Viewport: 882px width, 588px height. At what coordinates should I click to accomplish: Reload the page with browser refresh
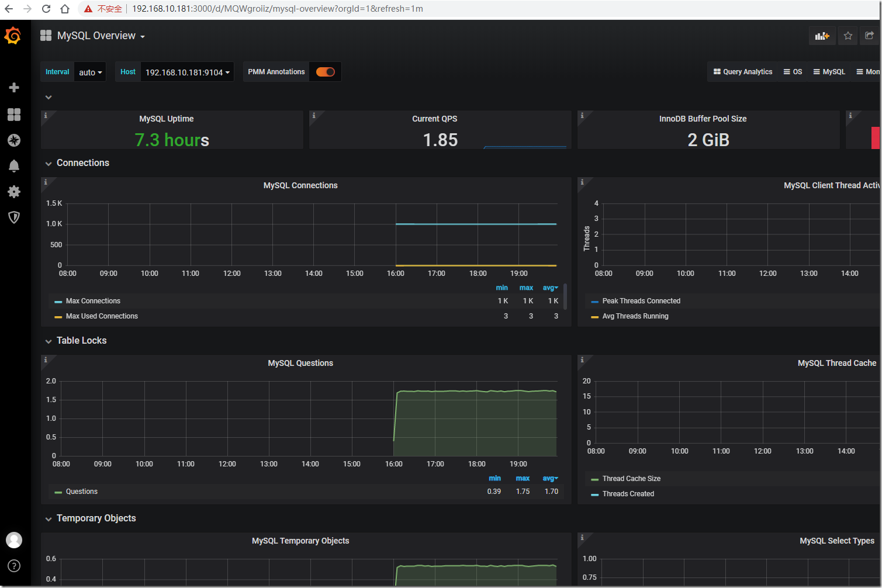click(x=46, y=9)
